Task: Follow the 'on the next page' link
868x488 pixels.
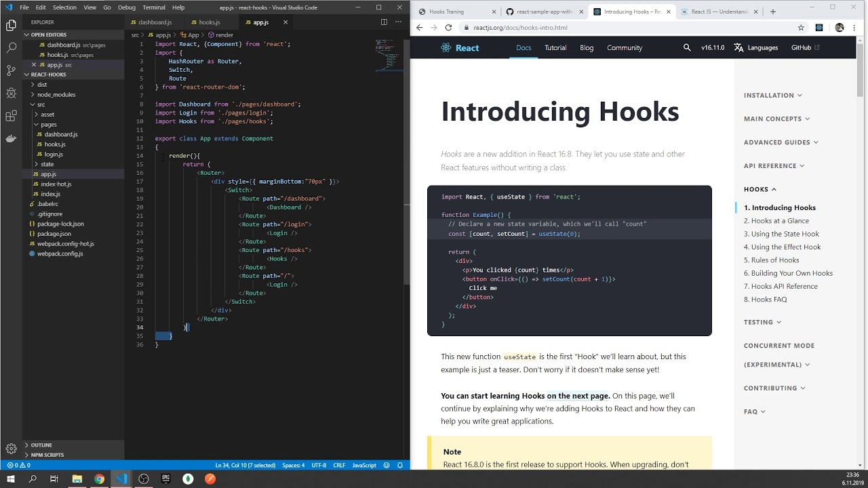Action: [x=578, y=396]
